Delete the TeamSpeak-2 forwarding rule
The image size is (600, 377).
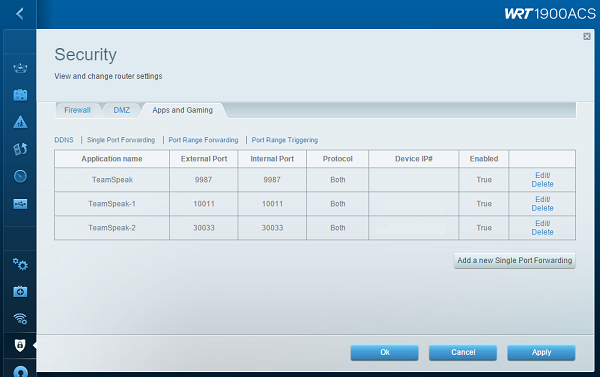[542, 232]
